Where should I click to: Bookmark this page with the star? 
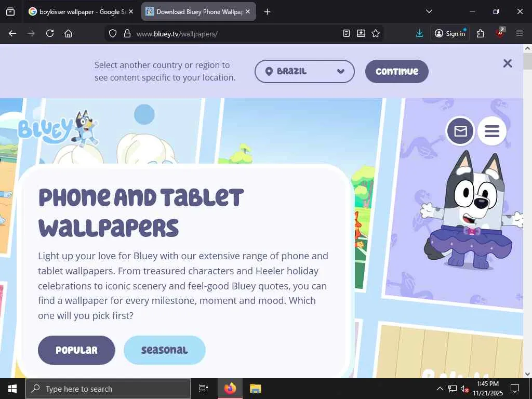(376, 33)
